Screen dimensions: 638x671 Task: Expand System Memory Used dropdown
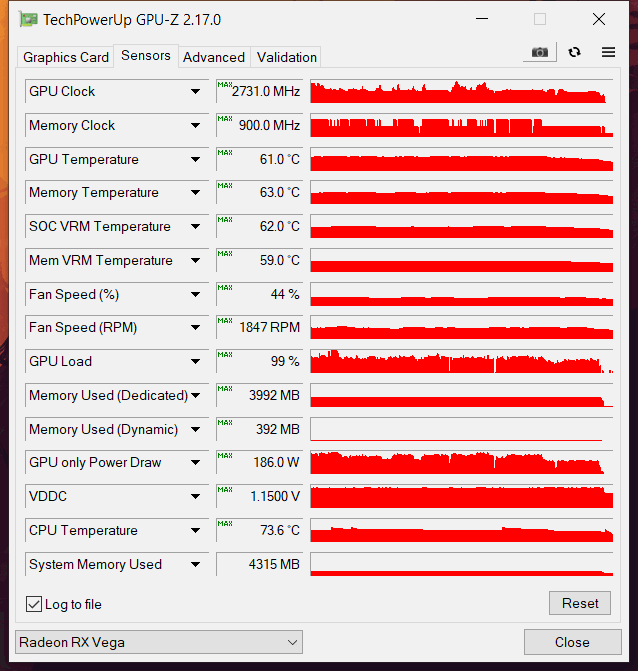pyautogui.click(x=195, y=564)
